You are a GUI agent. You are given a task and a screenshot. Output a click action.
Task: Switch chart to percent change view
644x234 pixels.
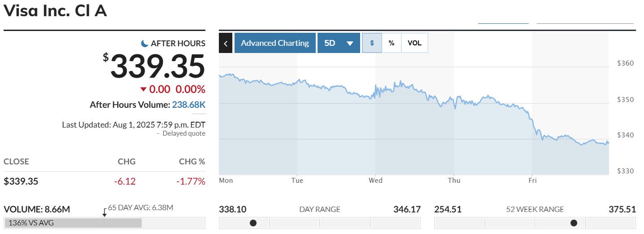392,43
